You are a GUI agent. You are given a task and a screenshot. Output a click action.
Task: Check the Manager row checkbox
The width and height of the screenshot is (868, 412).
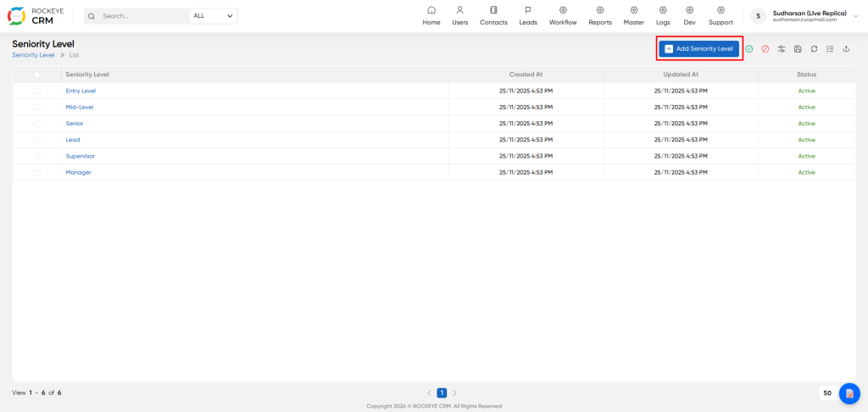pyautogui.click(x=37, y=173)
